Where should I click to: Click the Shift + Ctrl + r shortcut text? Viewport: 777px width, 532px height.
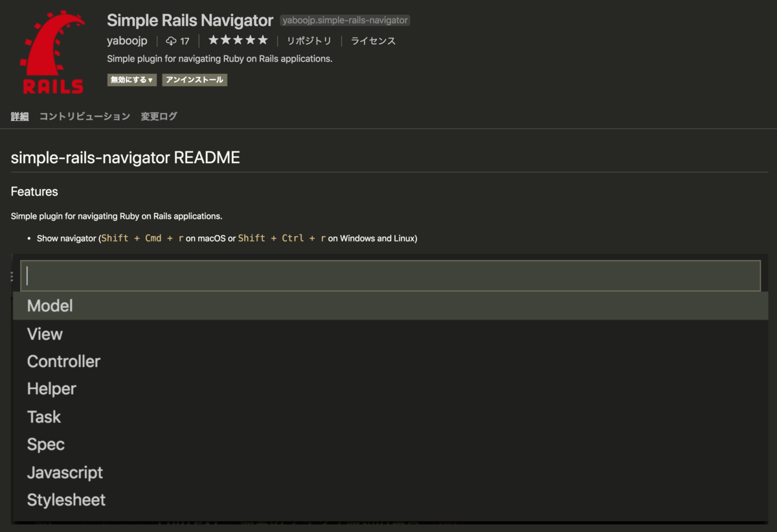282,238
